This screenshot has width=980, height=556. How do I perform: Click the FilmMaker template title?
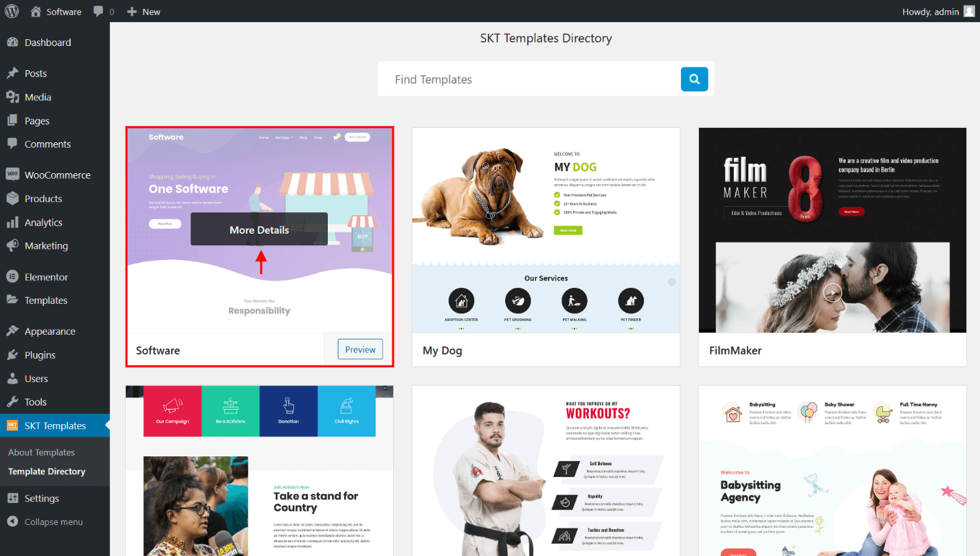735,351
